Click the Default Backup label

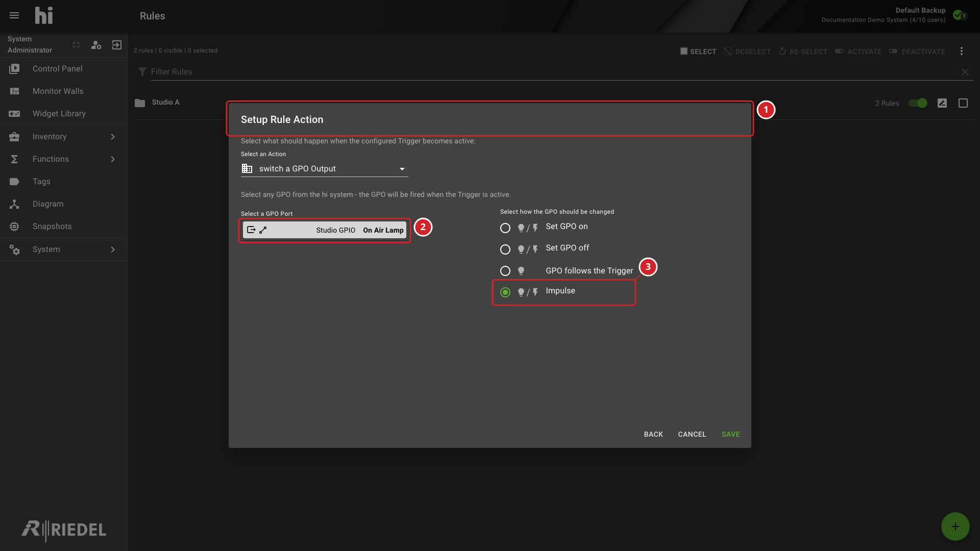[920, 10]
